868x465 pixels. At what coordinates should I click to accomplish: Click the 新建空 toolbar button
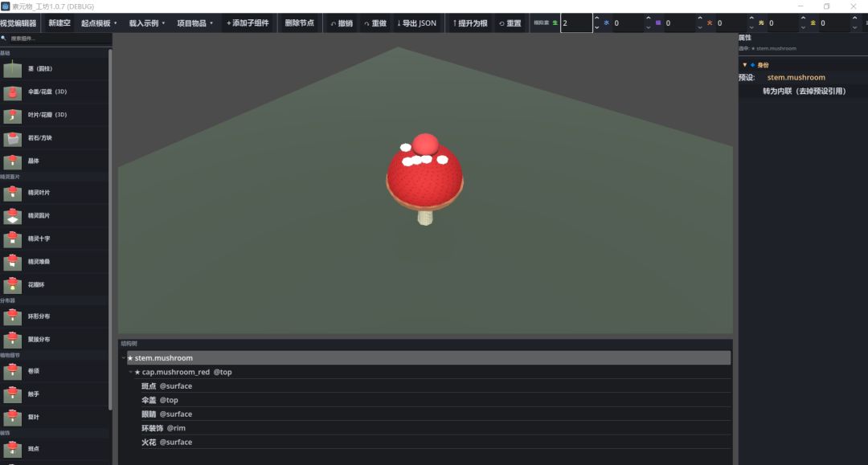[59, 23]
